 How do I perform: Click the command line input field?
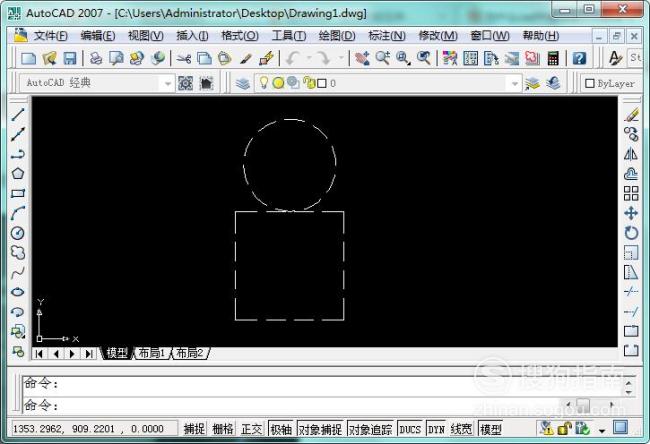(300, 405)
